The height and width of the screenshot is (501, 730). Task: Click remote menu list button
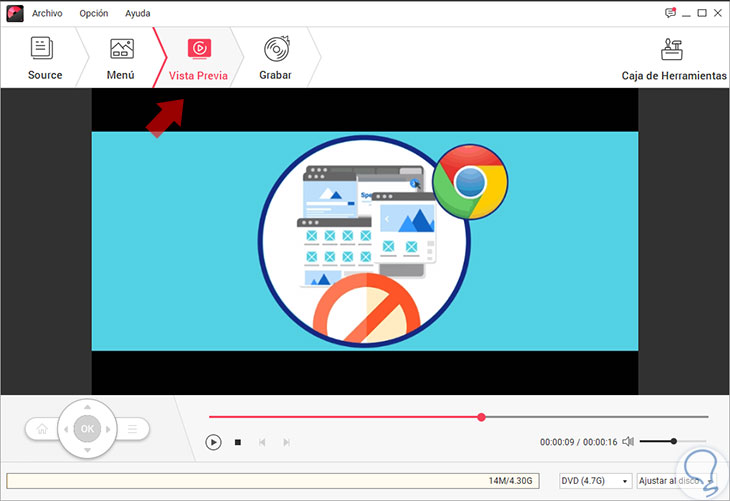133,429
